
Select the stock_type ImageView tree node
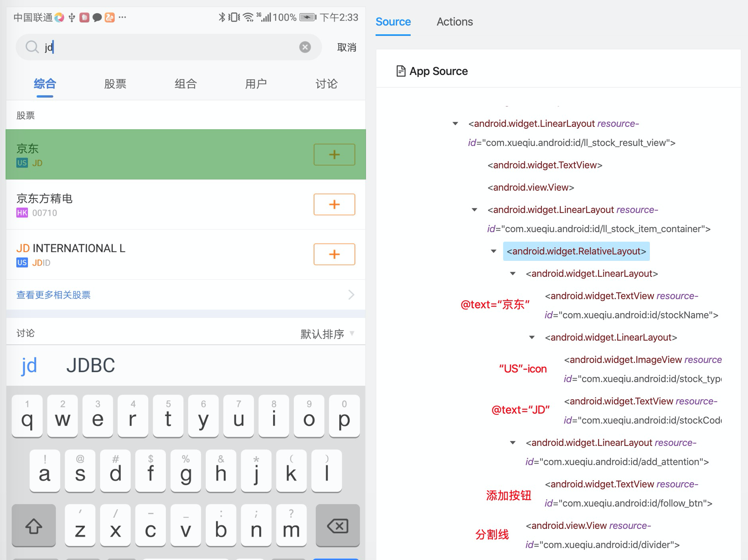643,369
